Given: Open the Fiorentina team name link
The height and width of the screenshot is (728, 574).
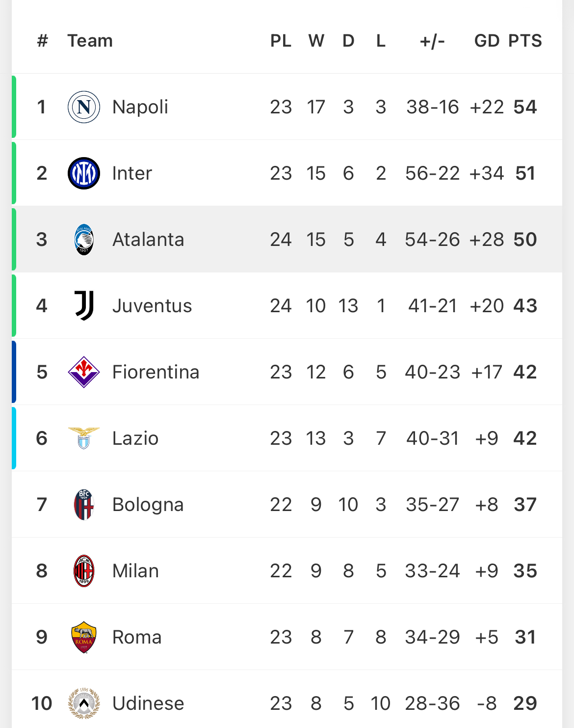Looking at the screenshot, I should click(x=156, y=372).
